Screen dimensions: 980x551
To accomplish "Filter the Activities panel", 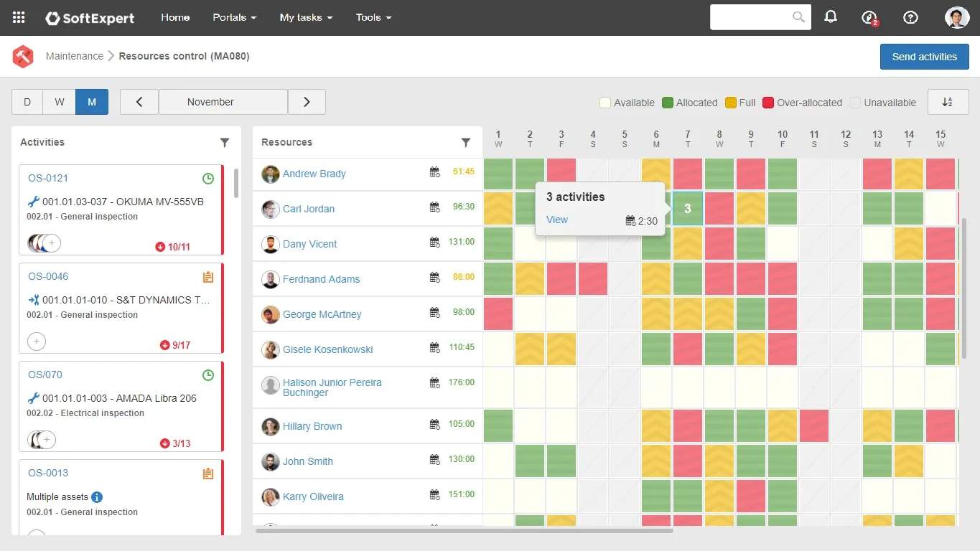I will (225, 143).
